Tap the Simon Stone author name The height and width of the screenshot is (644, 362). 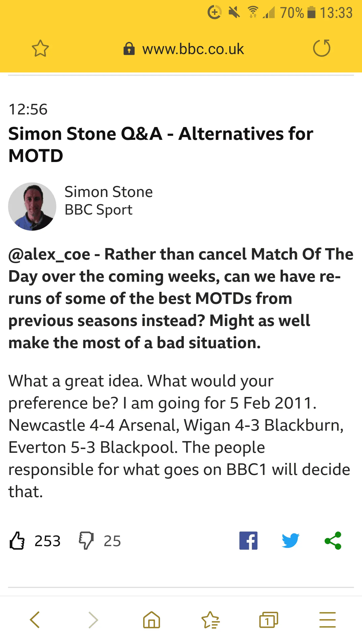(x=109, y=192)
